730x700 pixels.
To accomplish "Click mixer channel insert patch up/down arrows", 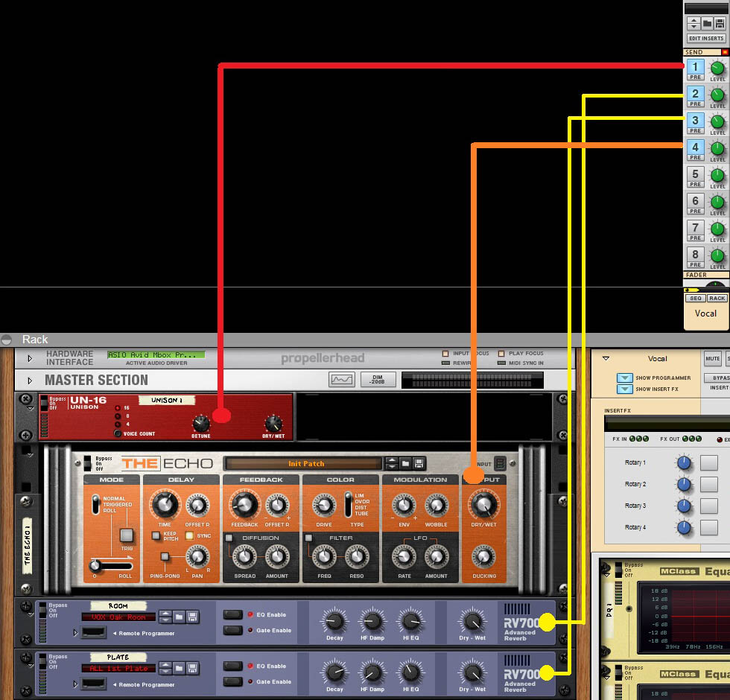I will point(693,23).
